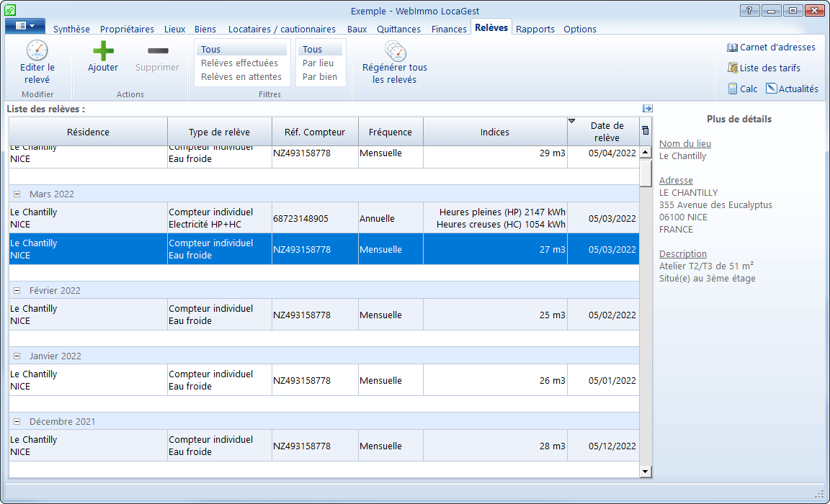The image size is (830, 504).
Task: Open Liste des tarifs
Action: pos(764,68)
